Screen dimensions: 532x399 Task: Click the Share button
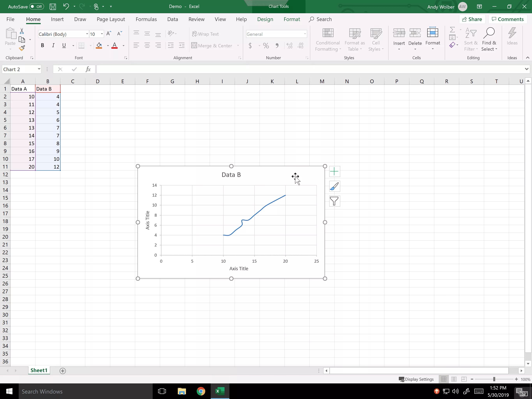pyautogui.click(x=472, y=19)
